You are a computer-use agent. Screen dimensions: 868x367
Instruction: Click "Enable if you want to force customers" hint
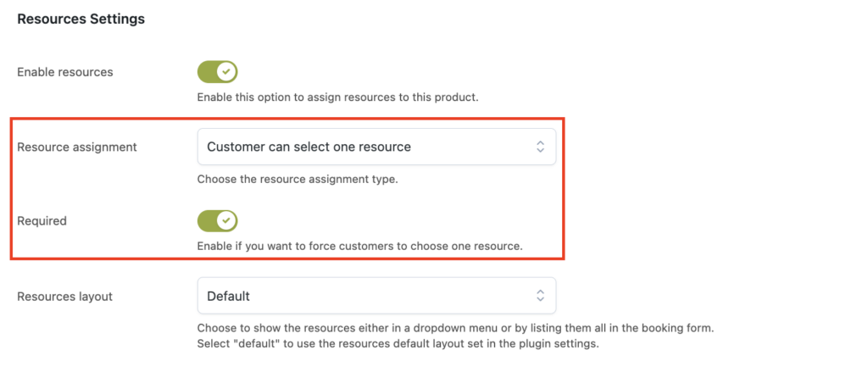coord(359,247)
